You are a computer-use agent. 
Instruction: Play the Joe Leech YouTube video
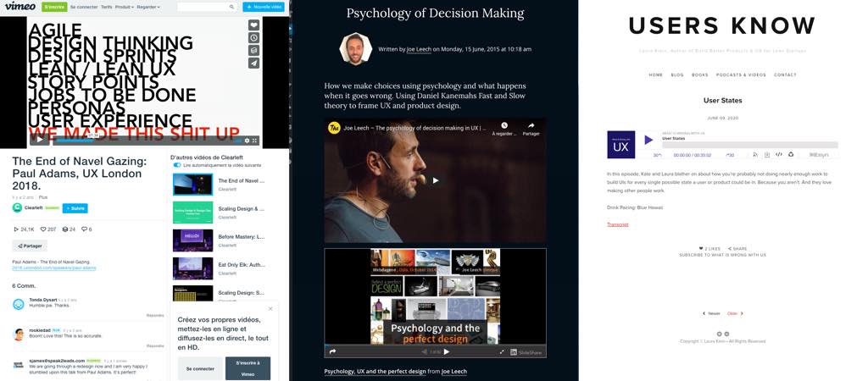[435, 180]
